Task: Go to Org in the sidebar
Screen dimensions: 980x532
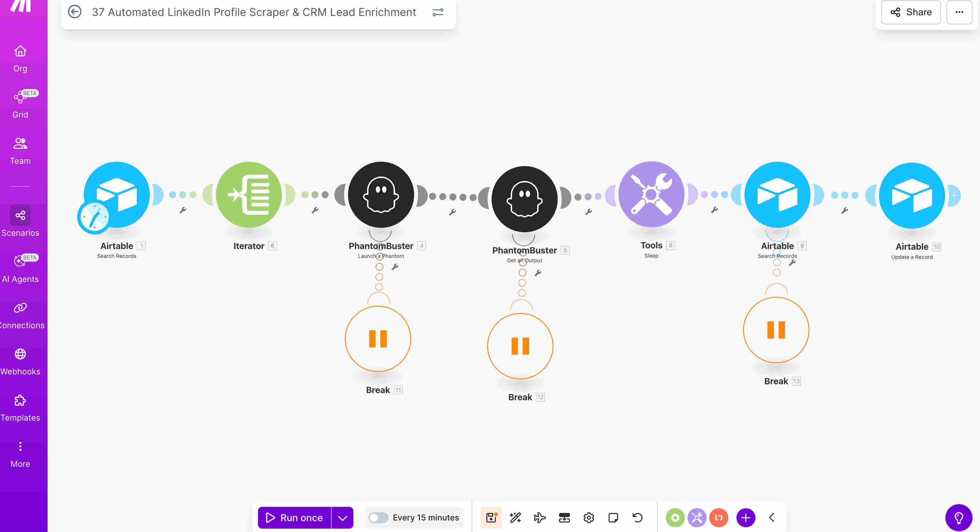Action: [x=20, y=59]
